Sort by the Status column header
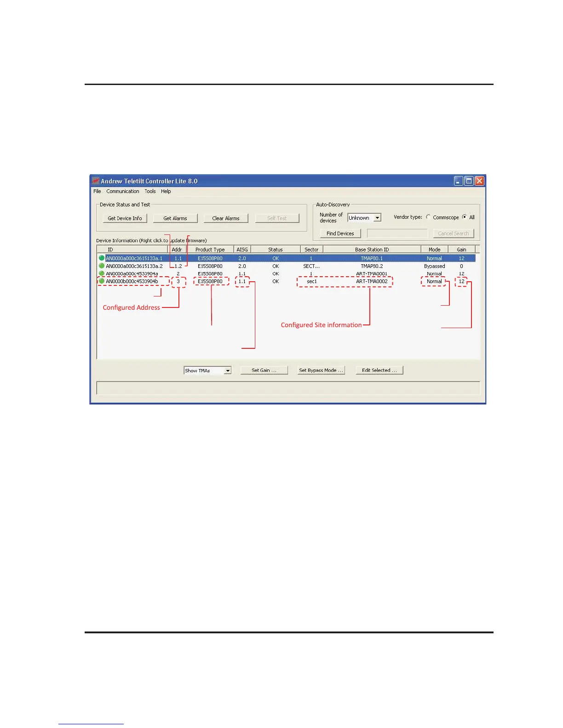The image size is (563, 728). click(x=276, y=250)
